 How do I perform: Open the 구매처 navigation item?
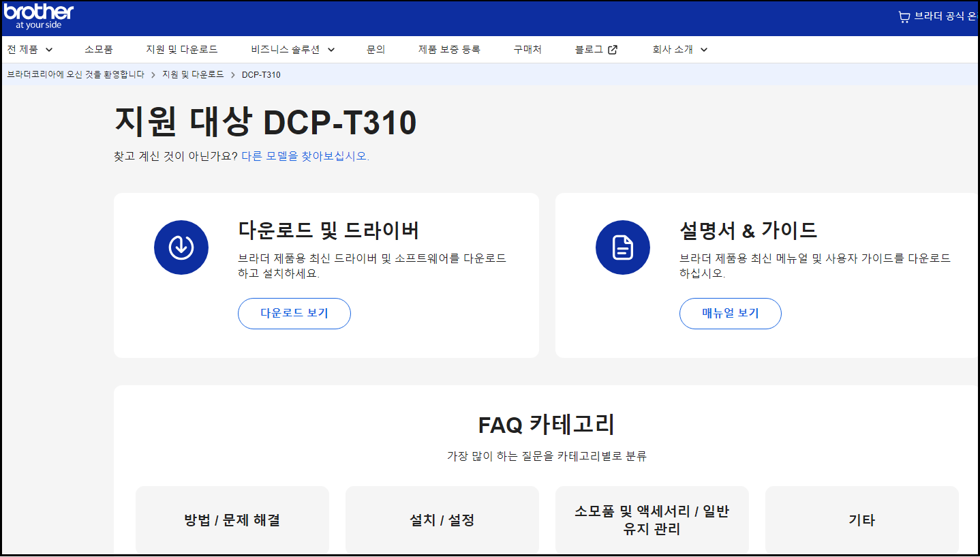526,49
